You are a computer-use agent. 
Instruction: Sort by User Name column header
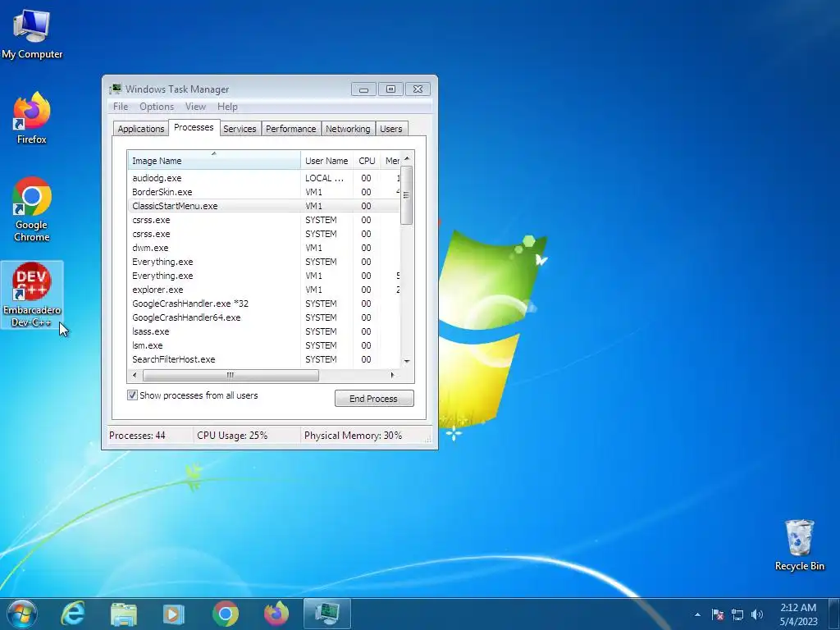tap(326, 160)
